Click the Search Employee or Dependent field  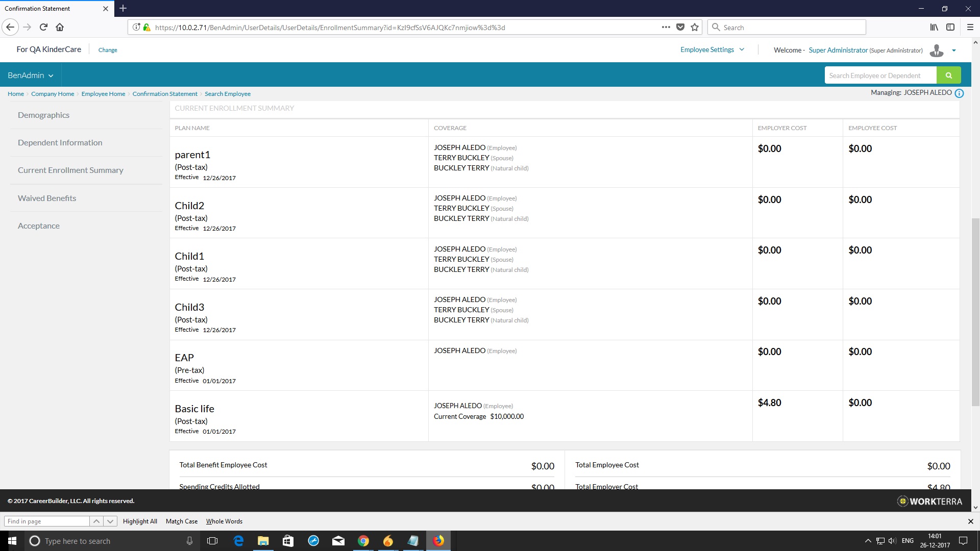coord(880,76)
